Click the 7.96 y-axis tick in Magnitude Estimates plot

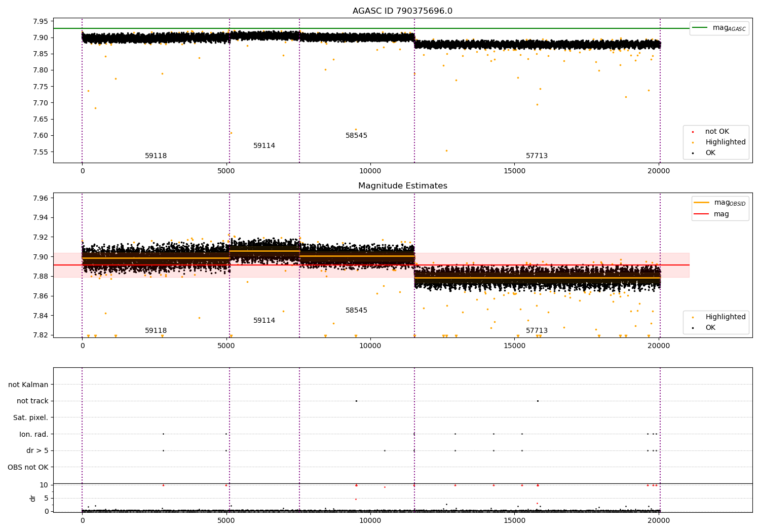(x=41, y=198)
